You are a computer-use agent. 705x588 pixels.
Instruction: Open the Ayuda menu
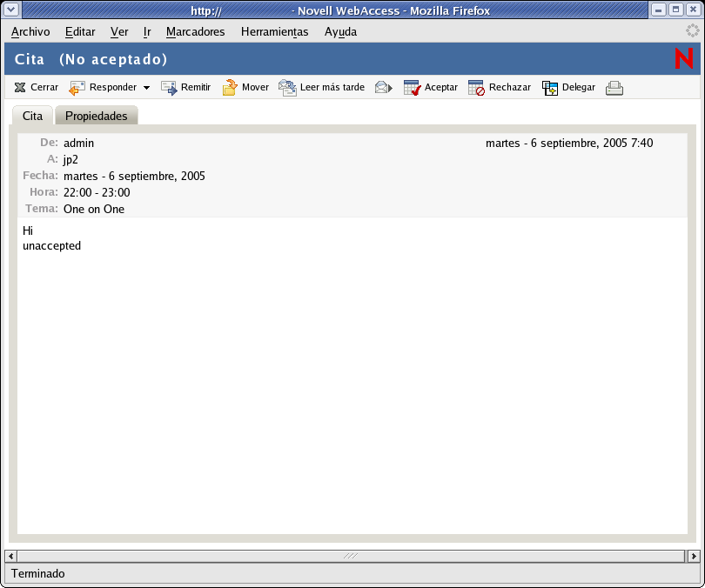coord(340,32)
